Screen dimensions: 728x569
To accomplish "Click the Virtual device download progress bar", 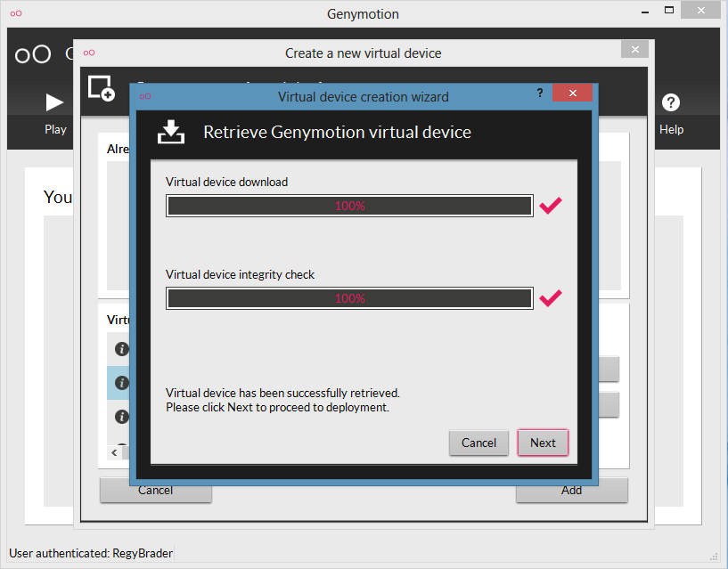I will 349,206.
